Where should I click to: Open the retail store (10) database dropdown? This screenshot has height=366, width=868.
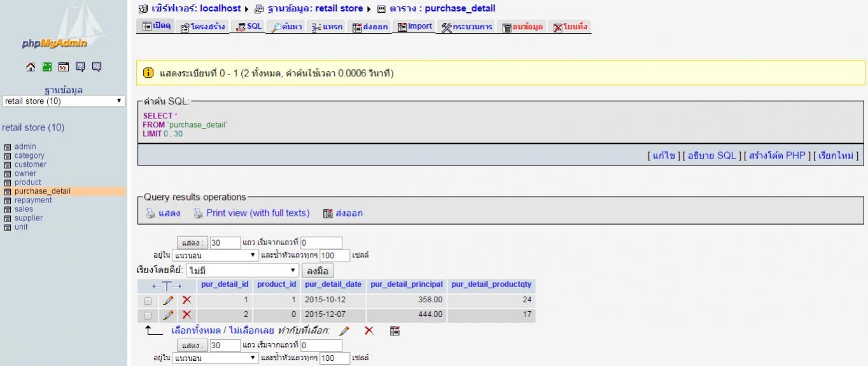click(63, 101)
